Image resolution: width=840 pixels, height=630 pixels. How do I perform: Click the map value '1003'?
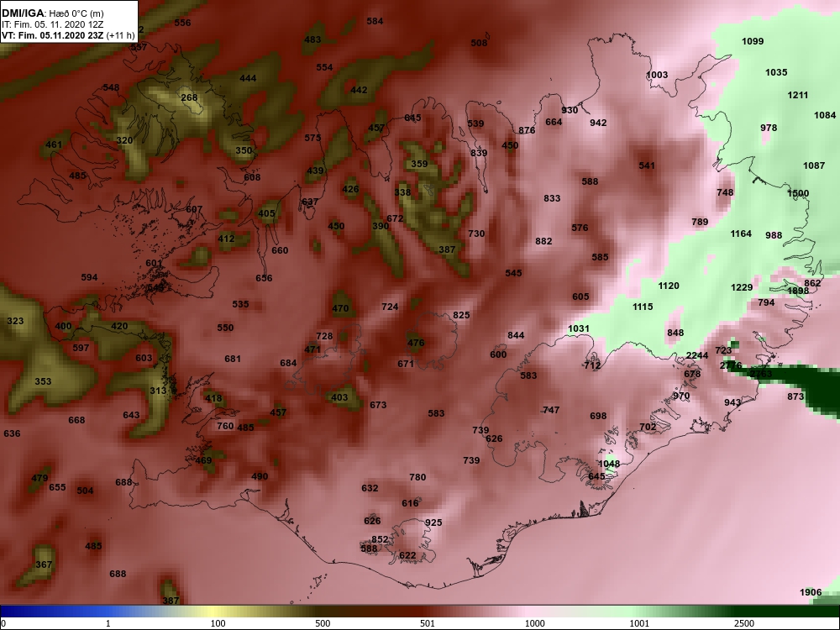pyautogui.click(x=657, y=75)
